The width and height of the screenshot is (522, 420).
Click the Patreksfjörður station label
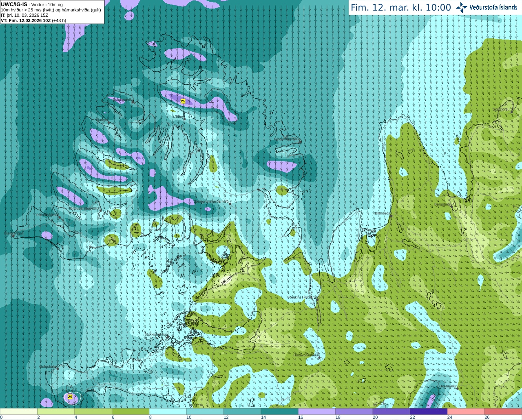(48, 215)
